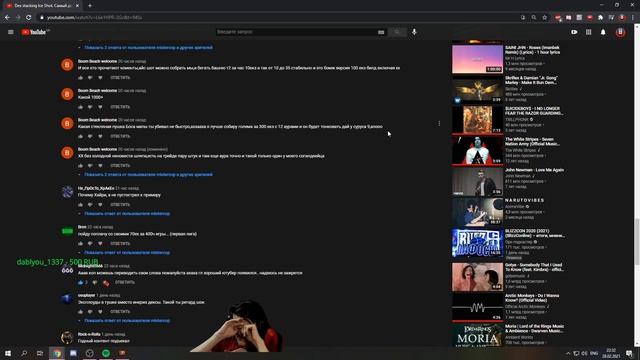Select the 'Dex stacking Ice Shot' browser tab
The height and width of the screenshot is (360, 640).
41,6
